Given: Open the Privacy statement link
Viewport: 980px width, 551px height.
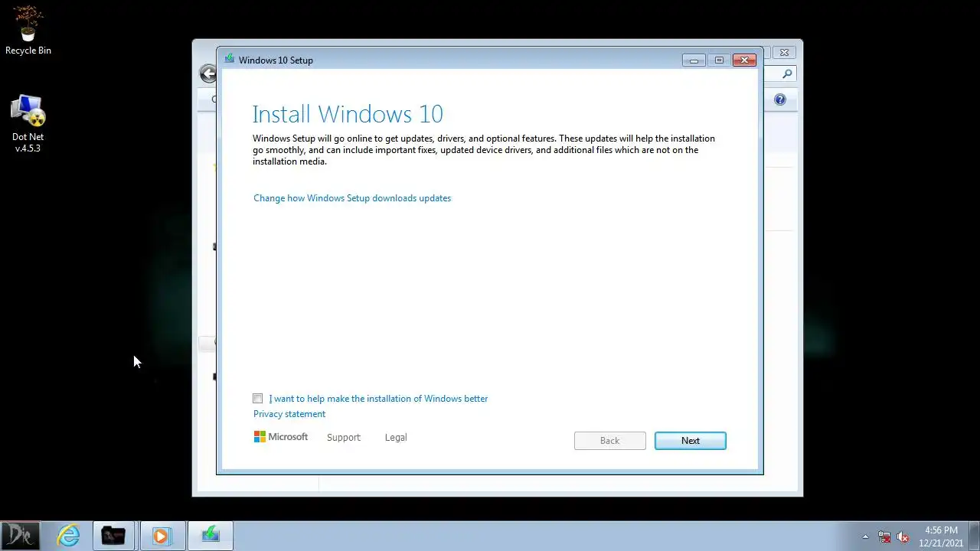Looking at the screenshot, I should pyautogui.click(x=289, y=414).
